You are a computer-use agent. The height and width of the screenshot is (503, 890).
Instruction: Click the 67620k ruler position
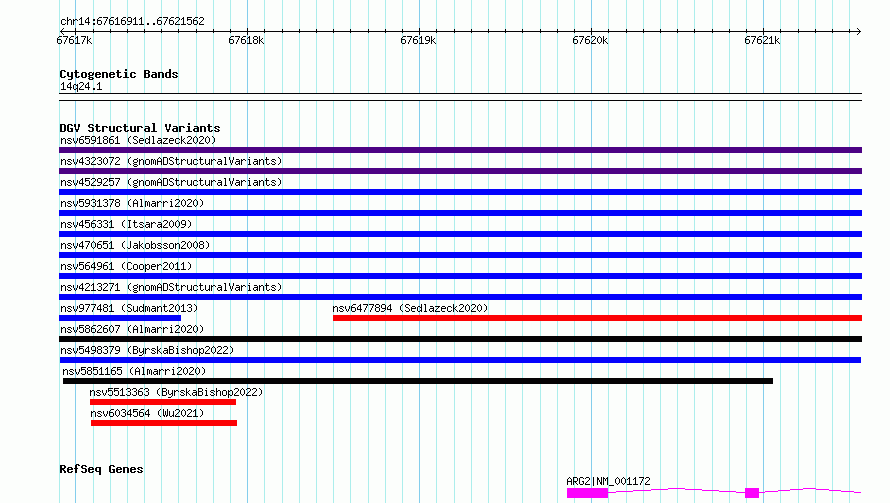click(590, 40)
